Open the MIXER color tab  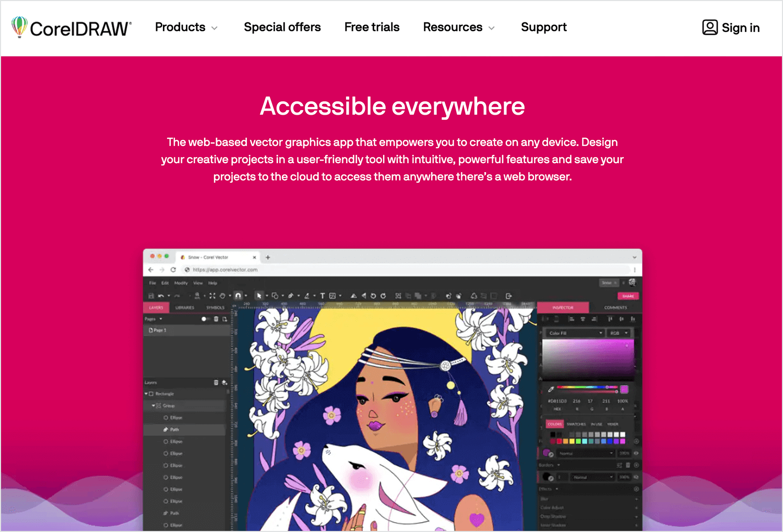pyautogui.click(x=612, y=424)
